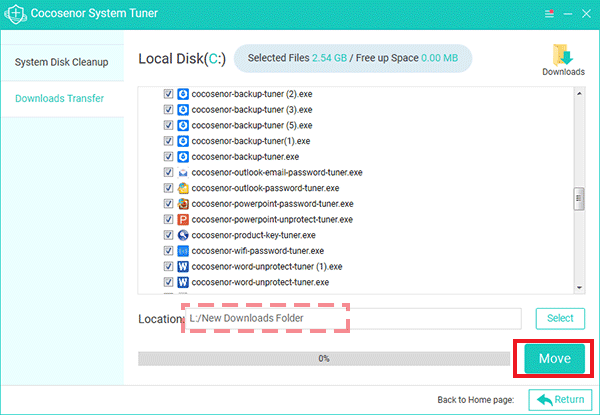Switch to System Disk Cleanup tab

62,62
